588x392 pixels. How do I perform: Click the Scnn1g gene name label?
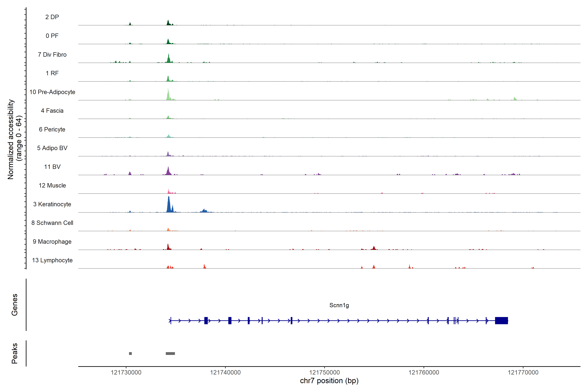[x=339, y=305]
